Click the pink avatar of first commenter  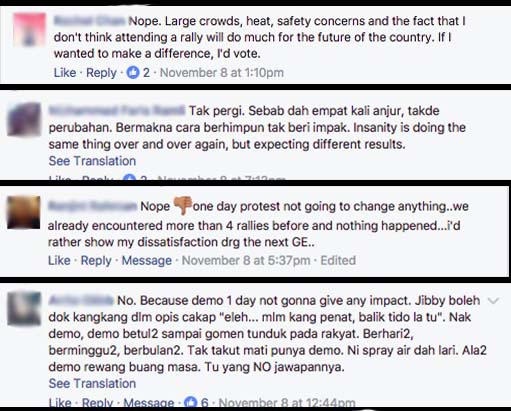pos(29,29)
